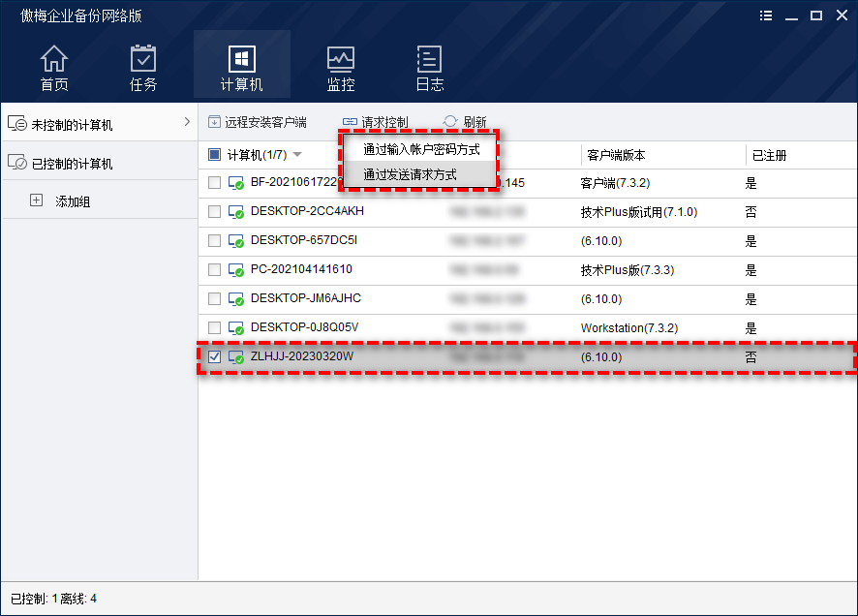Choose 通过发送请求方式 from the menu
Viewport: 858px width, 616px height.
(x=410, y=174)
